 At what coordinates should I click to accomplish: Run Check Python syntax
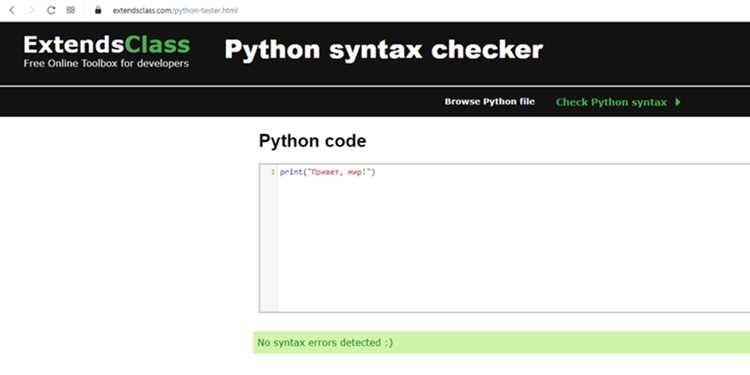pos(611,102)
